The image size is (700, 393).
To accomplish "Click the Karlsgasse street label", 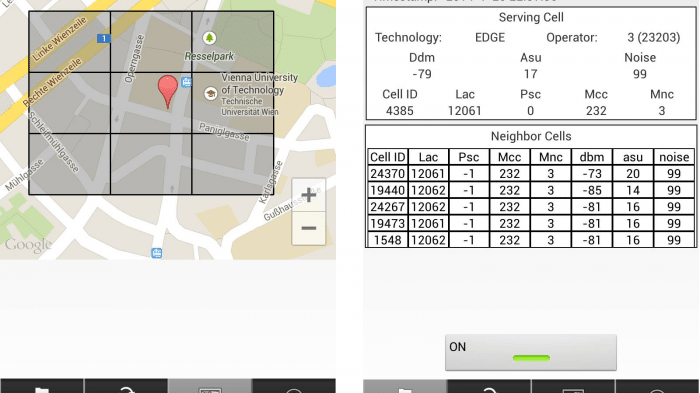I will pyautogui.click(x=271, y=183).
